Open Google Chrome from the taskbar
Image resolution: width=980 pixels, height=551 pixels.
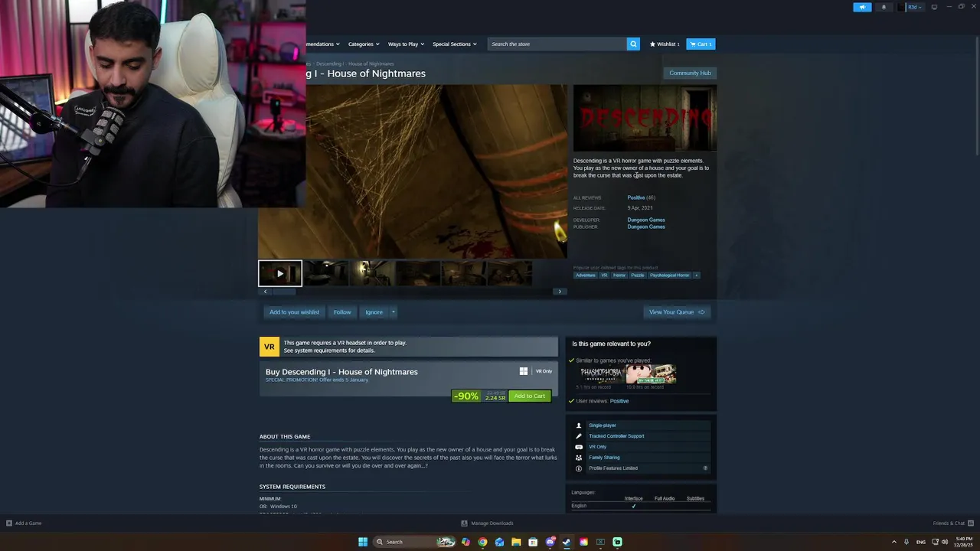click(482, 542)
